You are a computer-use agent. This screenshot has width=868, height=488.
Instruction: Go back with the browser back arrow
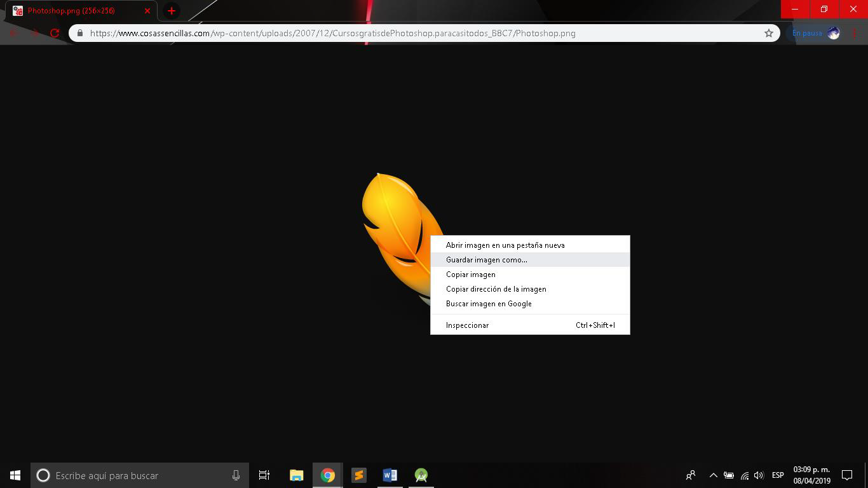pos(14,33)
